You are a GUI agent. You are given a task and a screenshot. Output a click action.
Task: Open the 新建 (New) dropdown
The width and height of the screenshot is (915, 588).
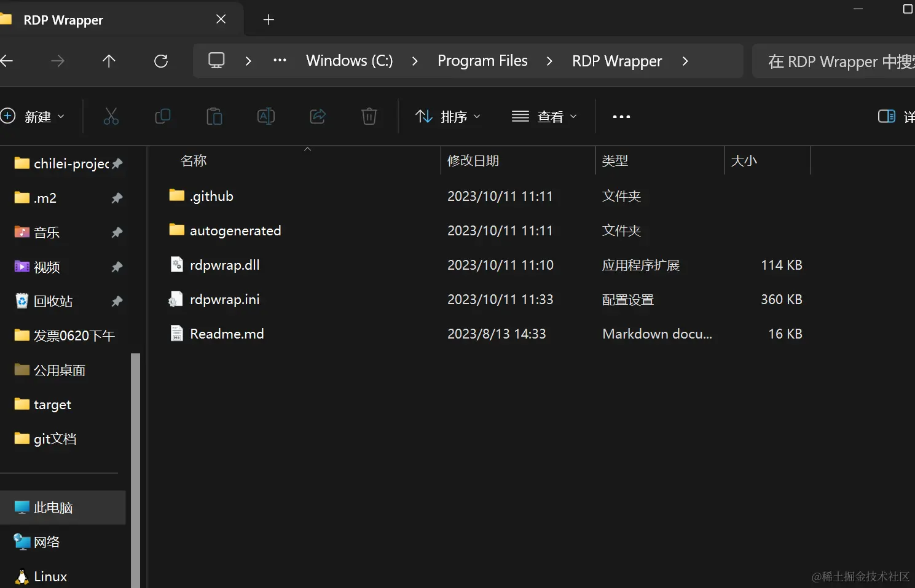point(34,116)
